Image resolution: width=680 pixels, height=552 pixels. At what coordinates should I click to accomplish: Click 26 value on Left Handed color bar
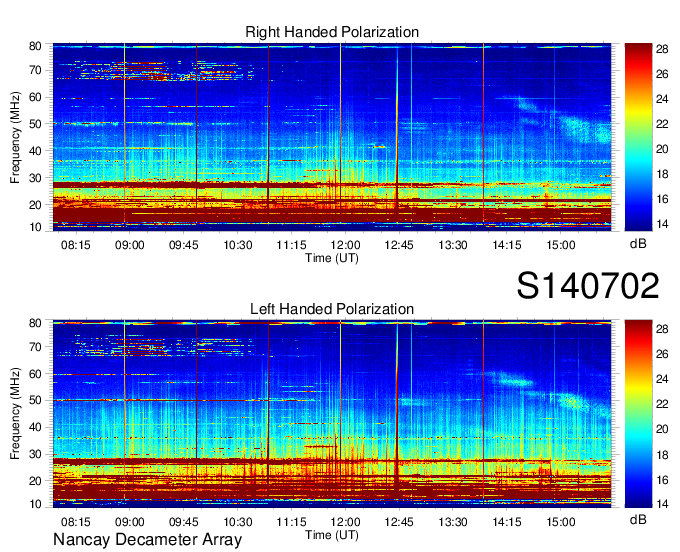(x=662, y=354)
